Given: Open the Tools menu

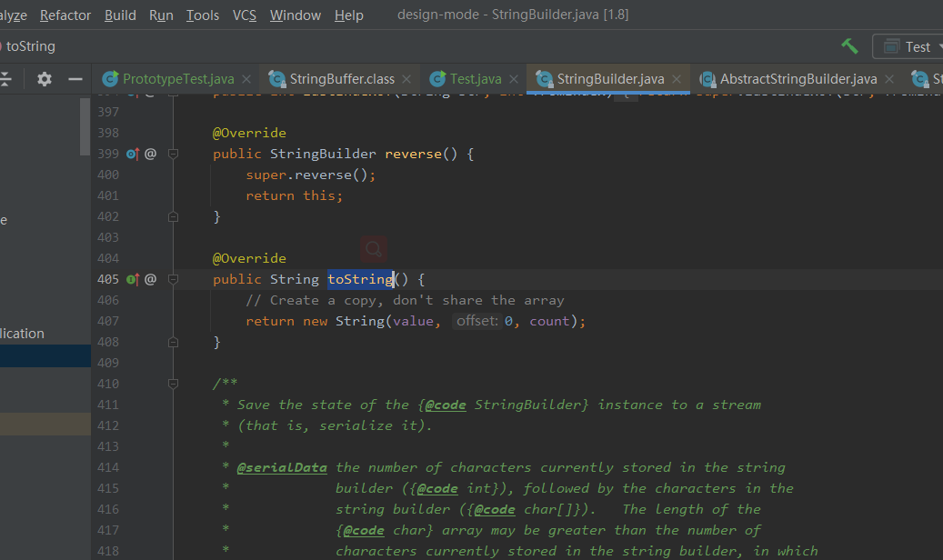Looking at the screenshot, I should pyautogui.click(x=203, y=15).
